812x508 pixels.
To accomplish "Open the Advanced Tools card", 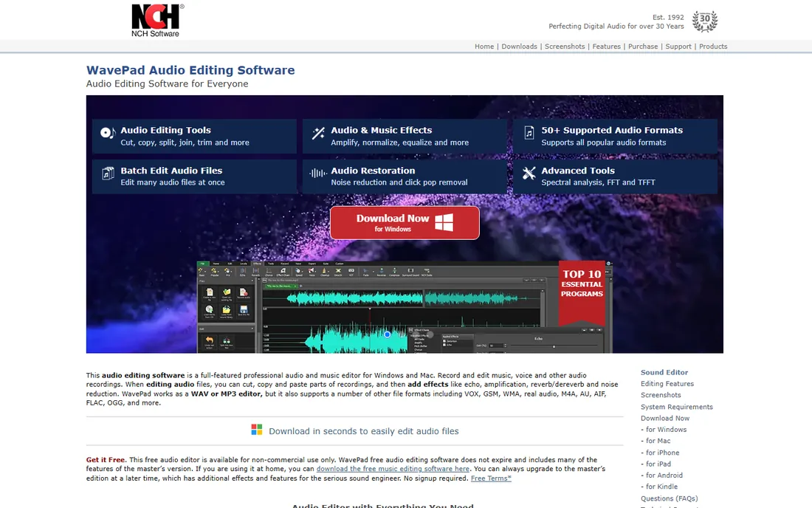I will (615, 176).
